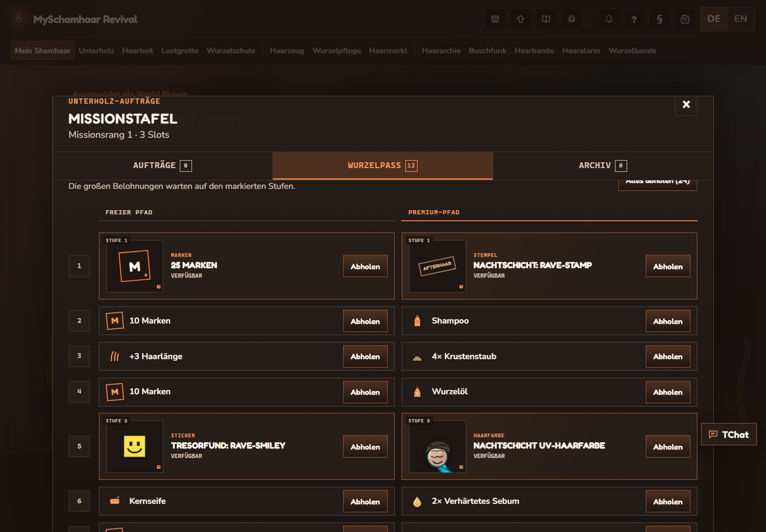Claim the Wurzelöl reward via Abholen

click(668, 392)
